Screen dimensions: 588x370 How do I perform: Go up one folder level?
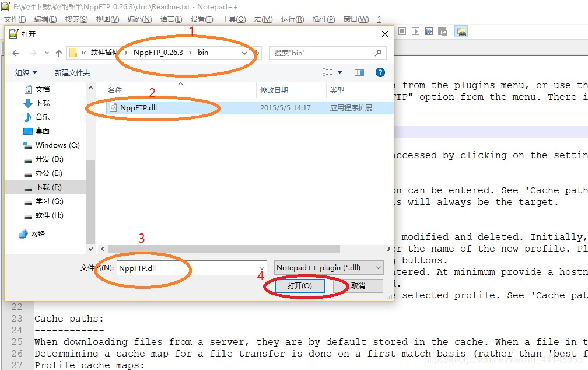[x=59, y=53]
